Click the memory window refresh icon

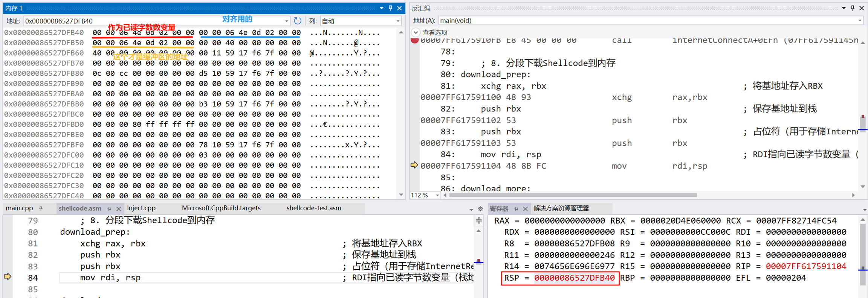297,21
